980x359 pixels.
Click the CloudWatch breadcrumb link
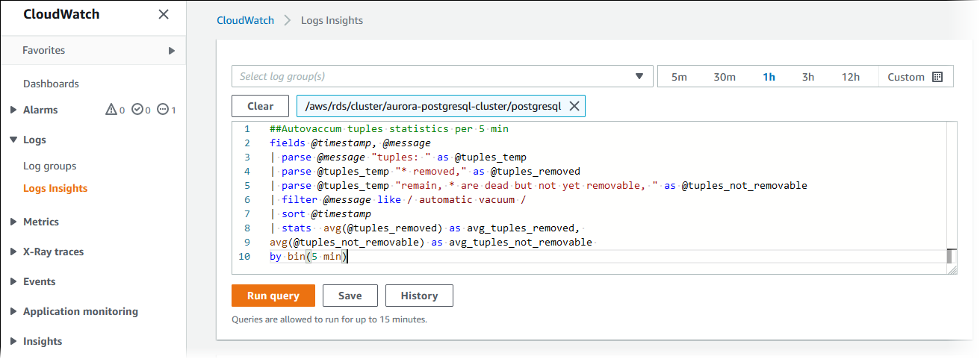245,20
